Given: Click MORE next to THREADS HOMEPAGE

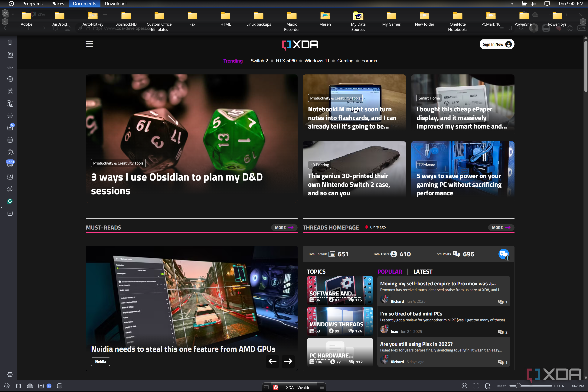Looking at the screenshot, I should pyautogui.click(x=501, y=227).
